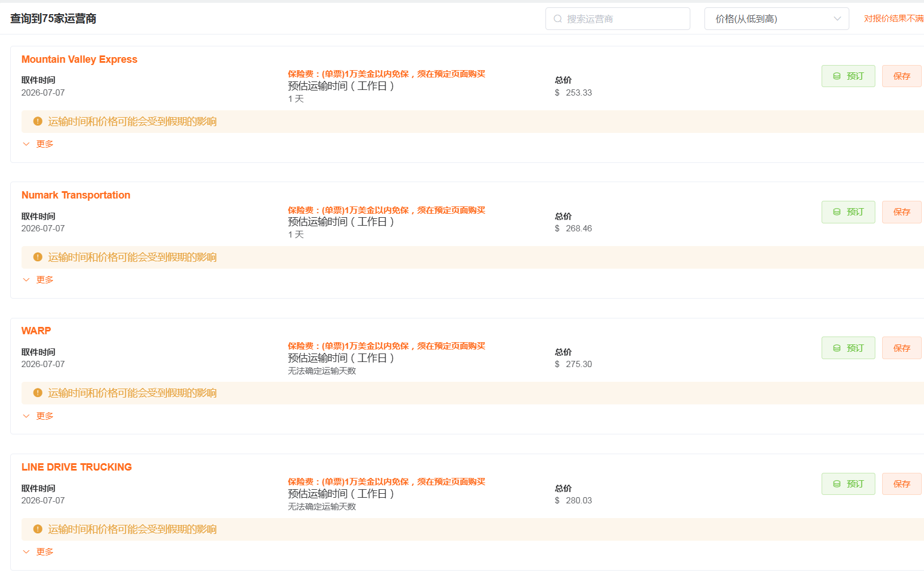Click insurance note in Numark Transportation card
The width and height of the screenshot is (924, 582).
pos(386,210)
